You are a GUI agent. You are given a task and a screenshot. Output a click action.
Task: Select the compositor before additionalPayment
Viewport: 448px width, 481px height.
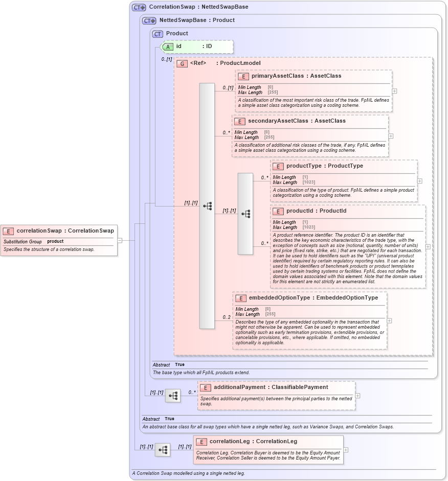click(x=173, y=395)
